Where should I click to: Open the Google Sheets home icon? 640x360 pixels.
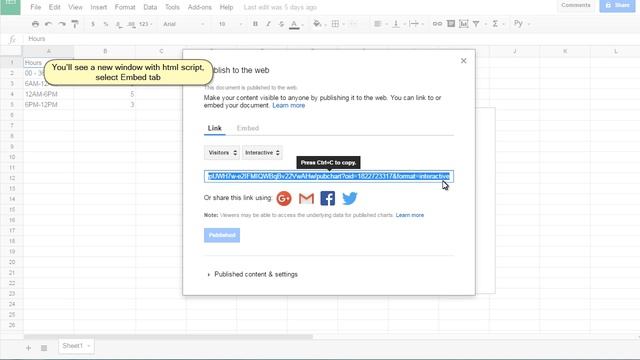(x=10, y=7)
